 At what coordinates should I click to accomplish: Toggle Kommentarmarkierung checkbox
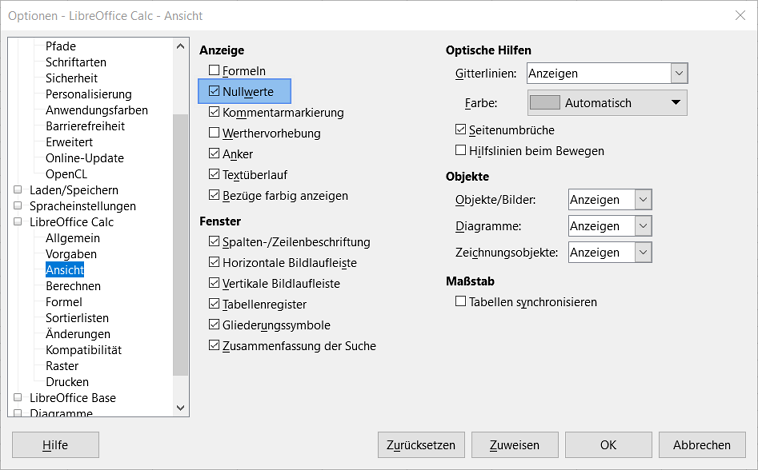click(x=214, y=112)
